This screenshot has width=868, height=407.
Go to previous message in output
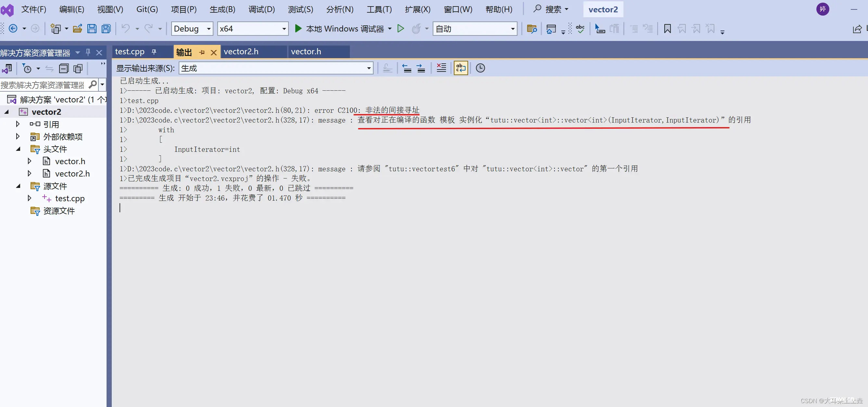click(407, 68)
